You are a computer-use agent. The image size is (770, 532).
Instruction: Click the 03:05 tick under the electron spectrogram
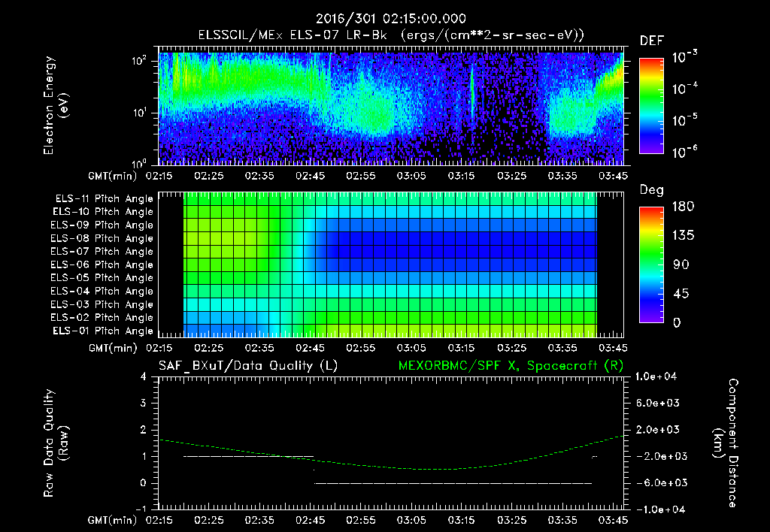pos(411,176)
